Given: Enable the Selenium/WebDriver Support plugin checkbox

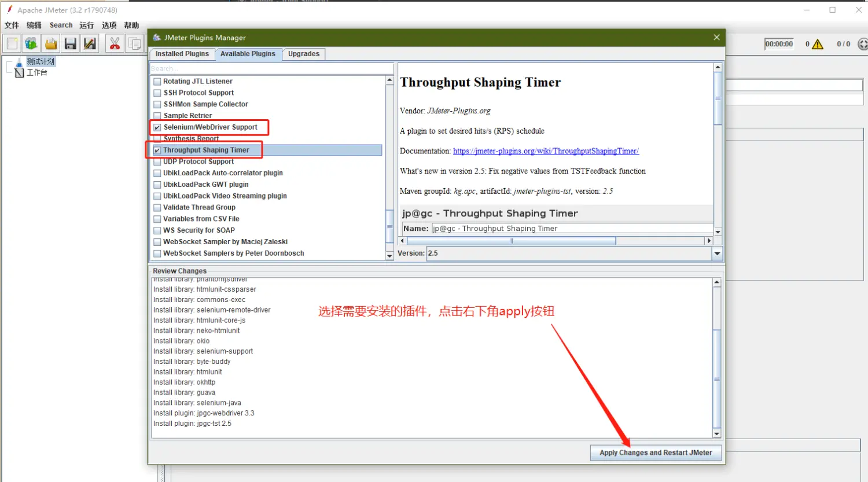Looking at the screenshot, I should (157, 127).
